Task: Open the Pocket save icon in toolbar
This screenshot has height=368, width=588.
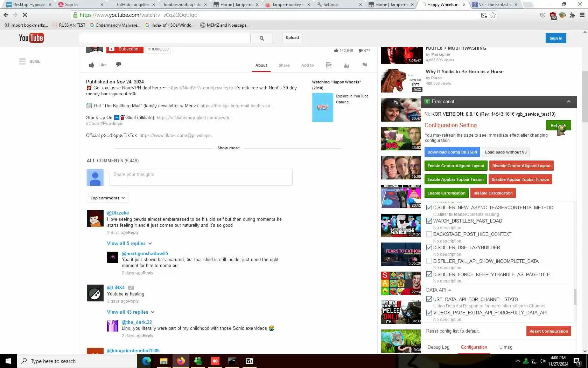Action: point(543,15)
